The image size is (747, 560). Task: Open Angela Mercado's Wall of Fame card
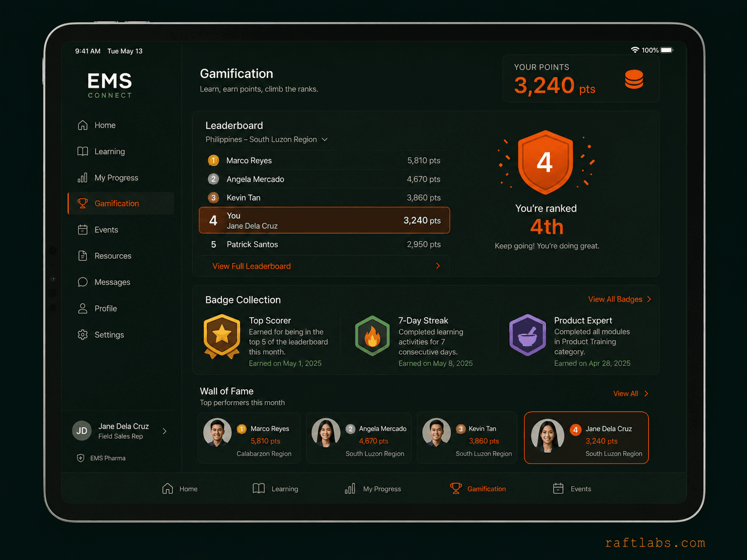[x=359, y=438]
